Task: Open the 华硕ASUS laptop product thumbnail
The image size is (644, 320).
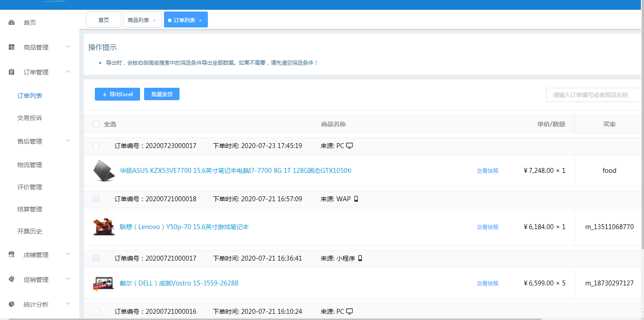Action: pyautogui.click(x=104, y=171)
